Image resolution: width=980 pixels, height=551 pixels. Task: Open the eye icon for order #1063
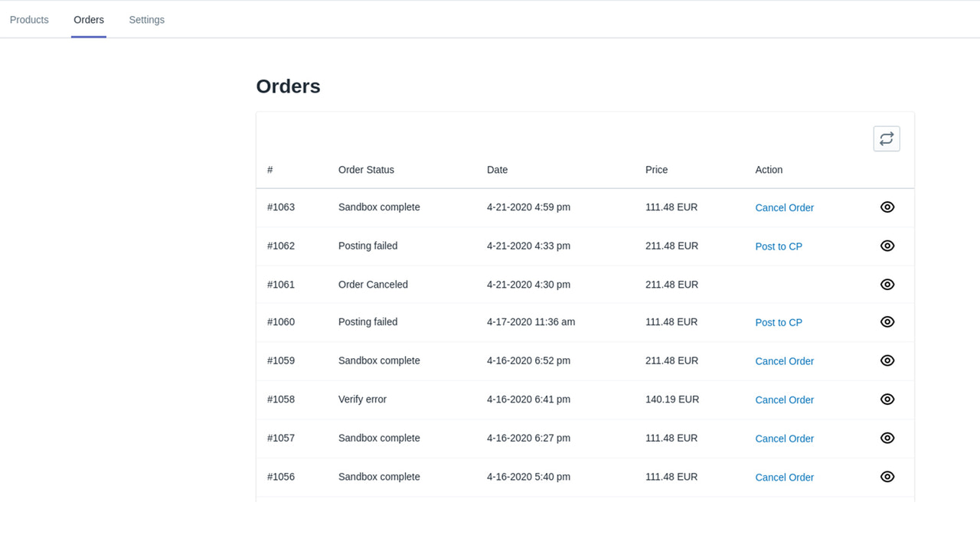tap(887, 207)
